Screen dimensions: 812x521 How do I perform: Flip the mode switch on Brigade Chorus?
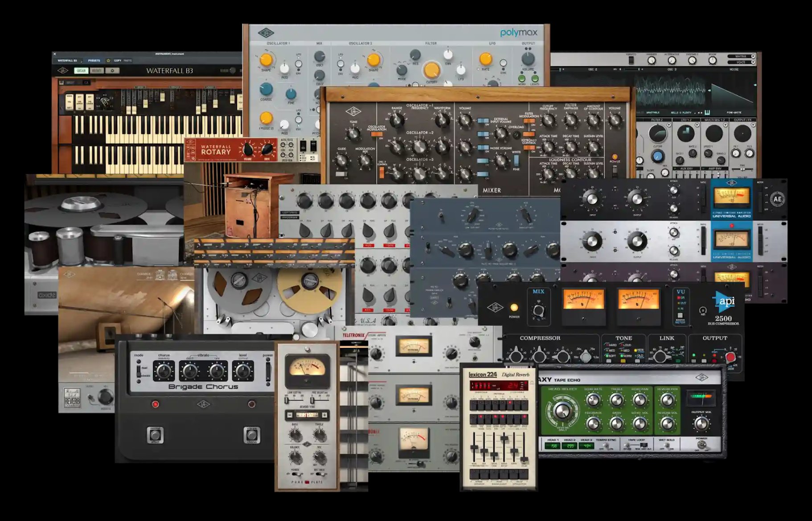(x=139, y=372)
